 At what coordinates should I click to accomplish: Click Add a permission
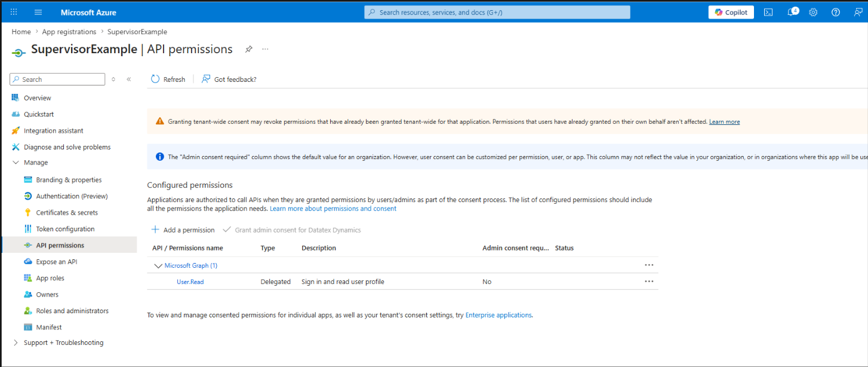pos(183,230)
